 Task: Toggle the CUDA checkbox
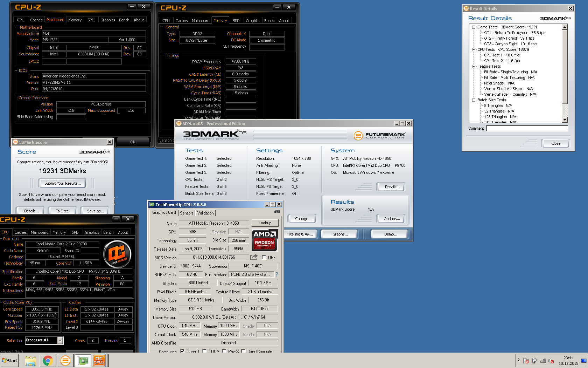[204, 351]
